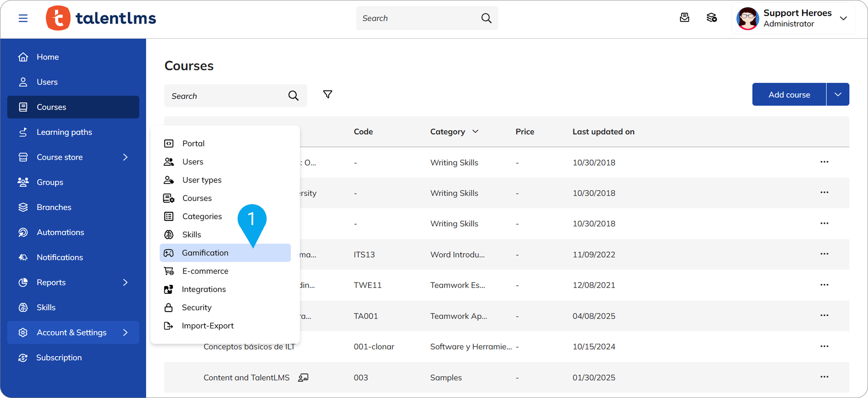Open Add course dropdown arrow
Screen dimensions: 868x398
pyautogui.click(x=837, y=94)
